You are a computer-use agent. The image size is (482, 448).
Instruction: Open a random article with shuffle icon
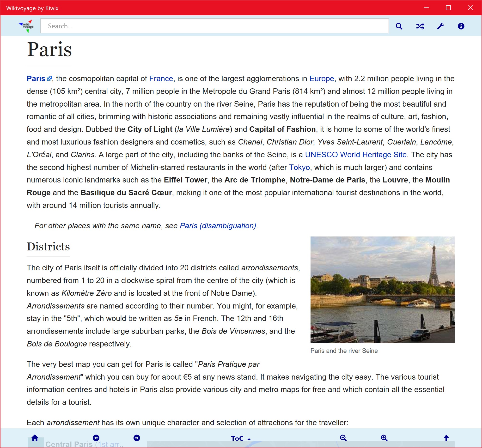point(420,26)
